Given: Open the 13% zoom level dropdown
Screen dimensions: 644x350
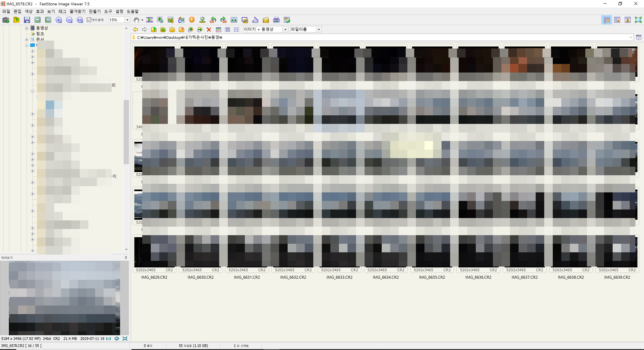Looking at the screenshot, I should (x=127, y=20).
